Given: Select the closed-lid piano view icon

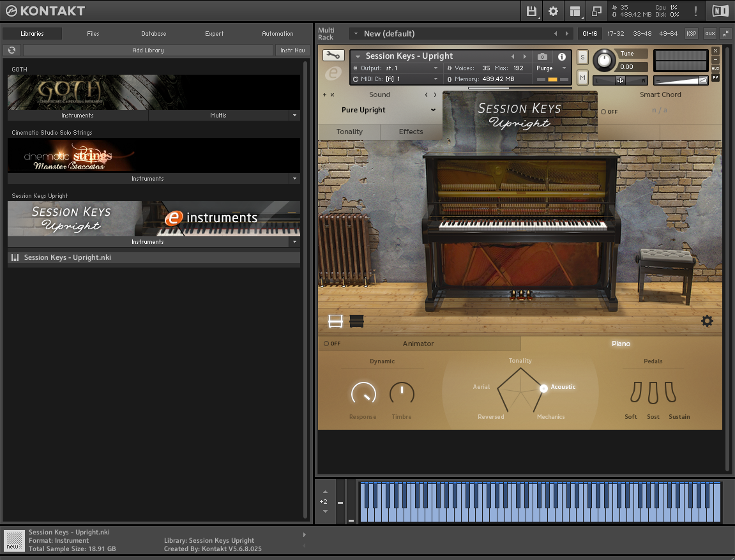Looking at the screenshot, I should tap(357, 321).
